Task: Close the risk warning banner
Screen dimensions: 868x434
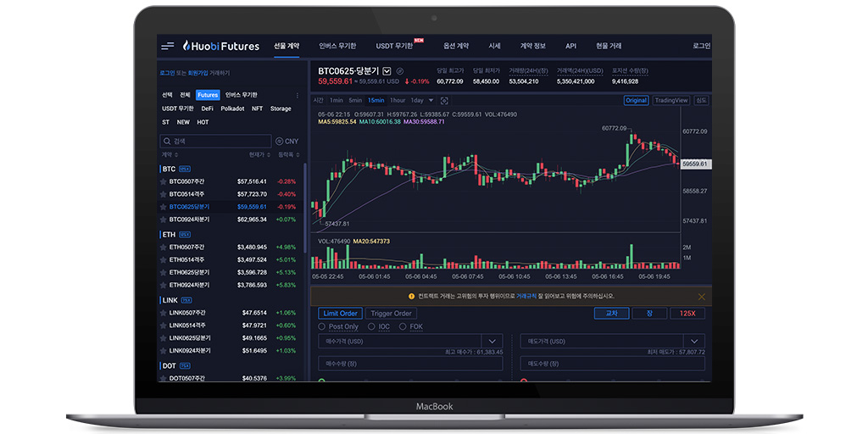Action: 701,297
